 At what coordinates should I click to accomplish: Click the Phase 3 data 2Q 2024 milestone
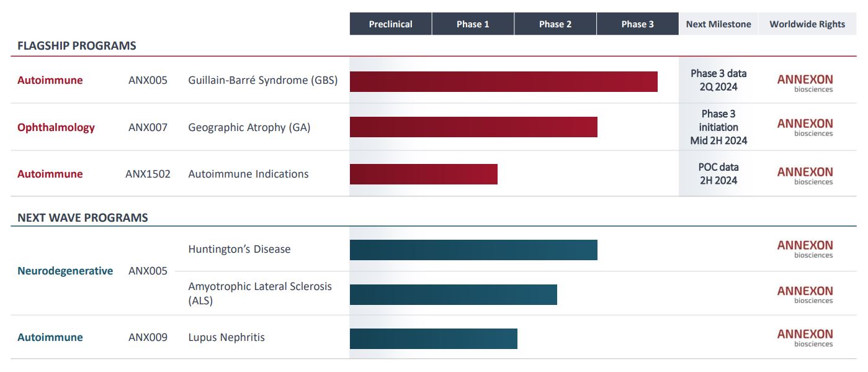[718, 80]
